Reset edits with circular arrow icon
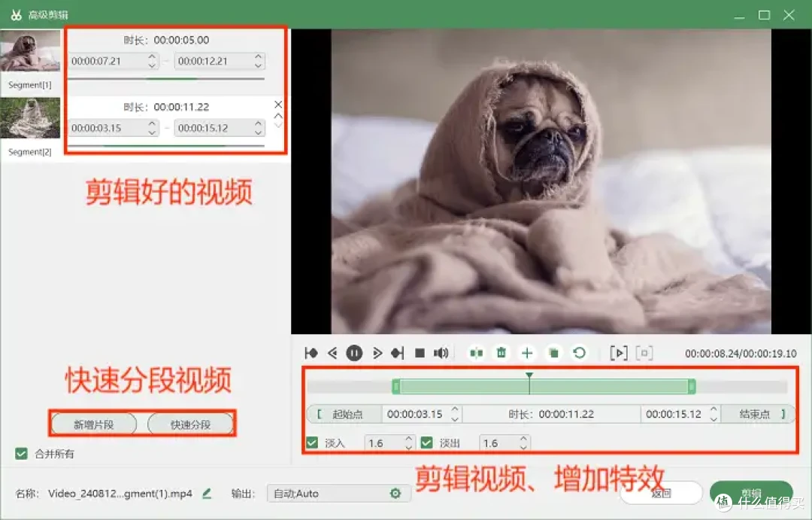This screenshot has width=812, height=520. click(x=580, y=353)
